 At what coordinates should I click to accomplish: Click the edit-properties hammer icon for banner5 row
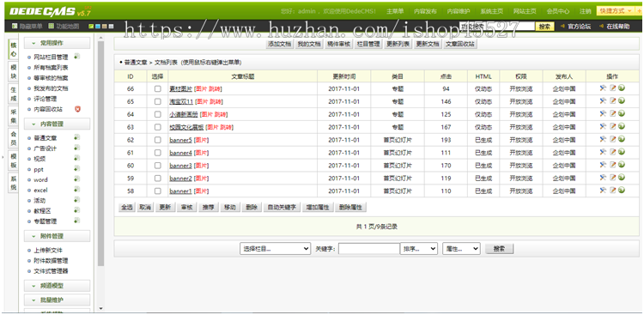click(x=603, y=139)
